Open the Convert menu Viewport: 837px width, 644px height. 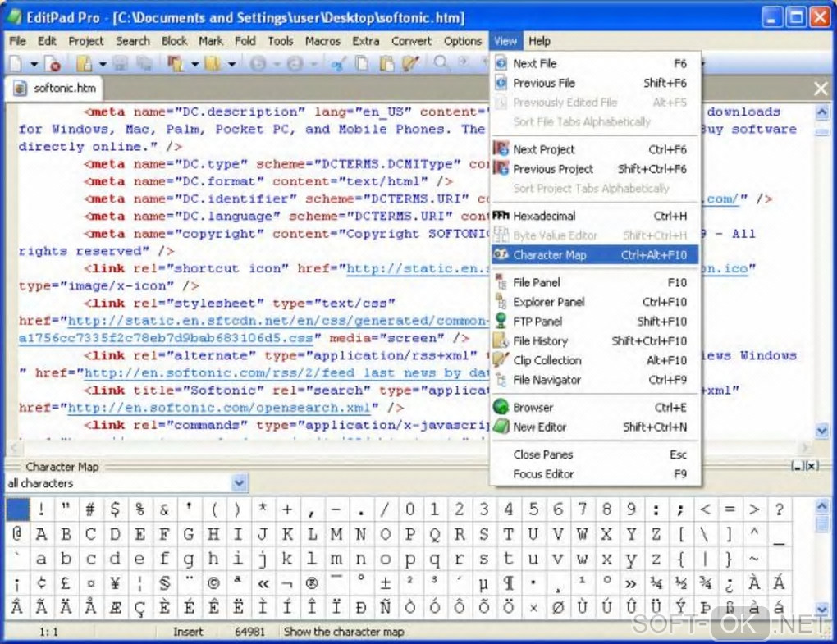pyautogui.click(x=411, y=41)
